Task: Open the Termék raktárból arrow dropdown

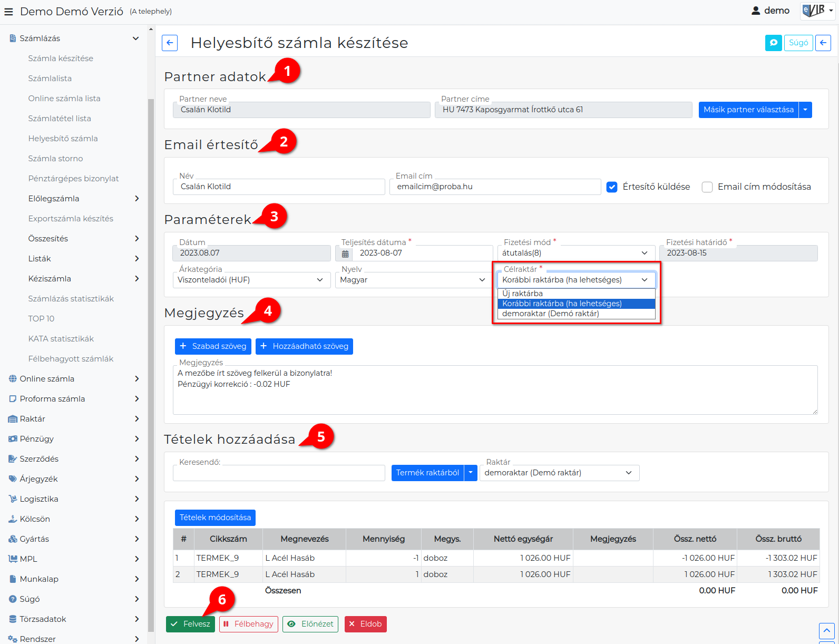Action: [x=471, y=473]
